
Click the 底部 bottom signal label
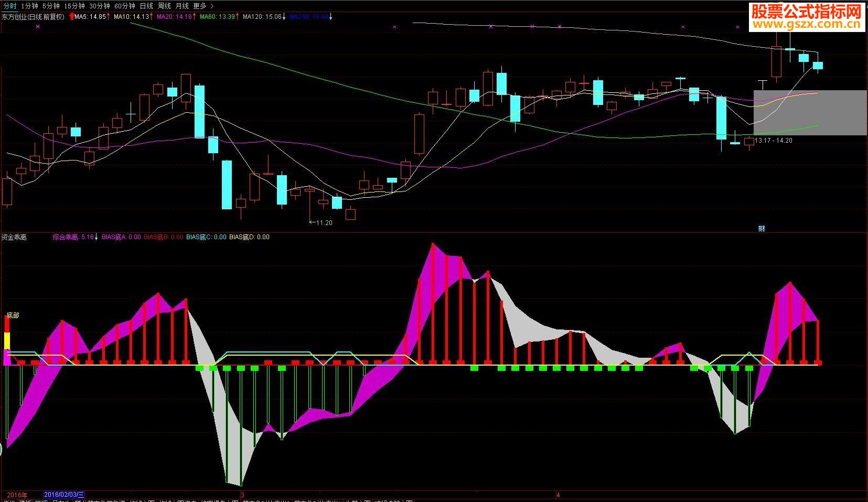point(13,315)
